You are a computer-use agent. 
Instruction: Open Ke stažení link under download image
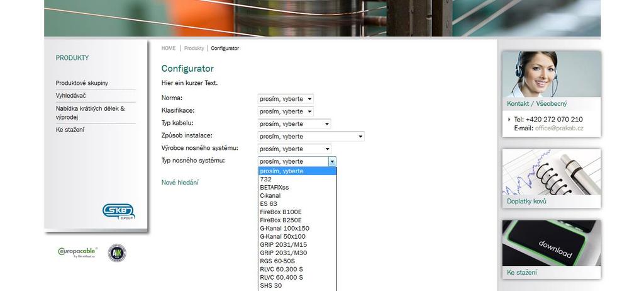(522, 273)
